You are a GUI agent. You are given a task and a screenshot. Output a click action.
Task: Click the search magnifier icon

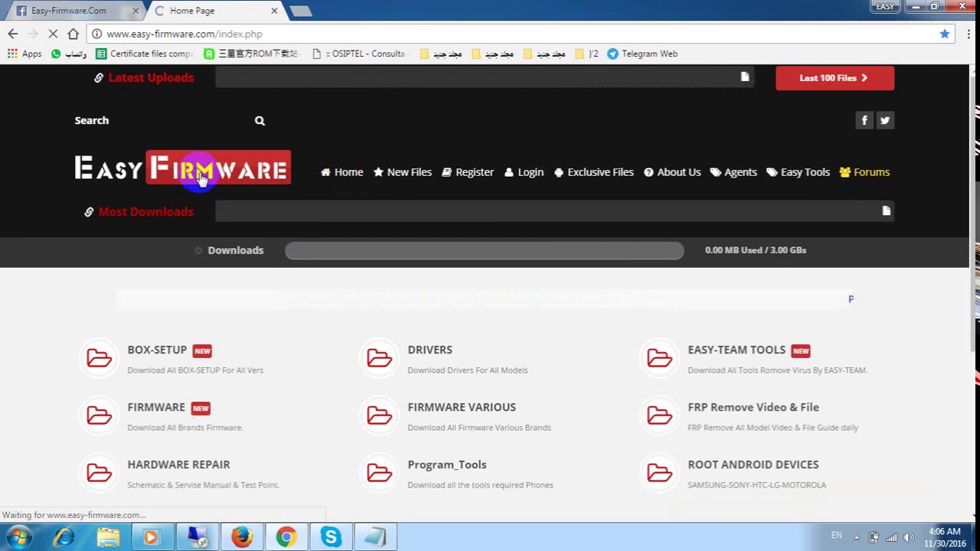(x=260, y=120)
